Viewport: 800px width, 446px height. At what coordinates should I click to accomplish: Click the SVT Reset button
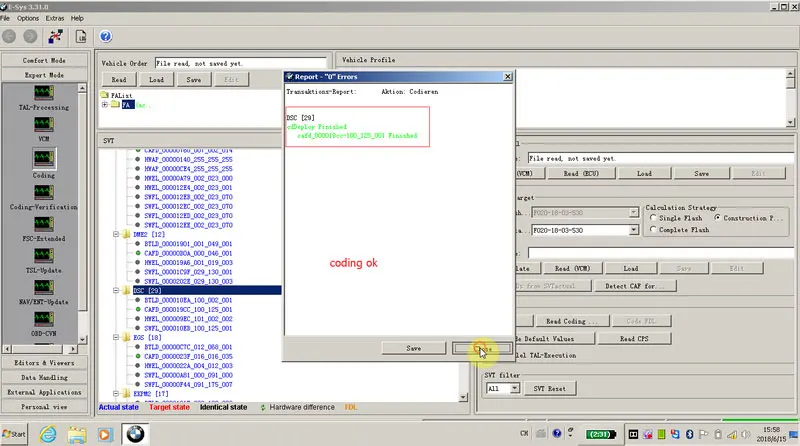click(549, 389)
